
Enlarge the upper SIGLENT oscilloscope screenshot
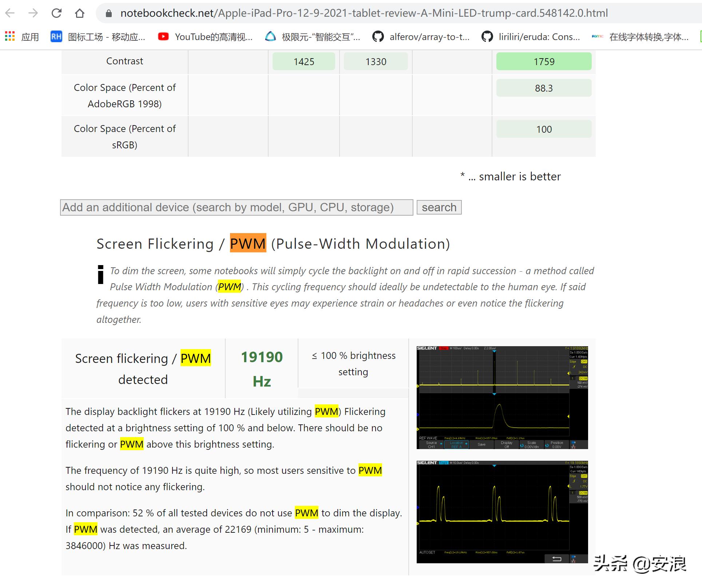(x=502, y=397)
